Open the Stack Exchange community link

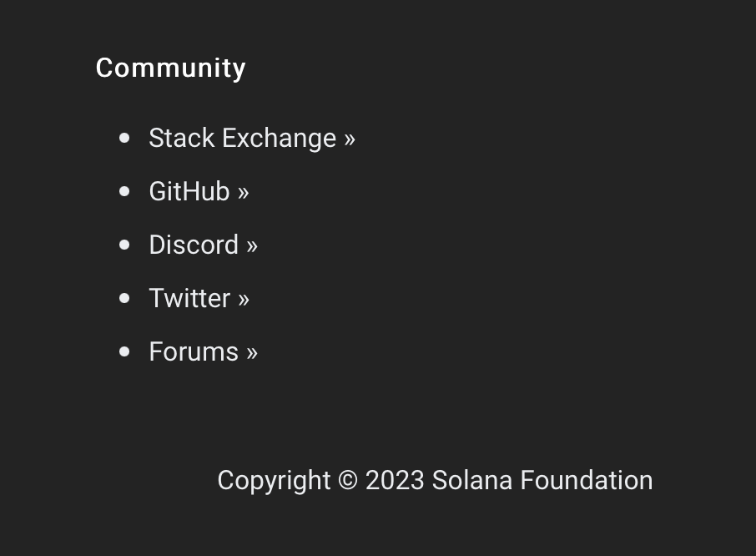(x=242, y=138)
